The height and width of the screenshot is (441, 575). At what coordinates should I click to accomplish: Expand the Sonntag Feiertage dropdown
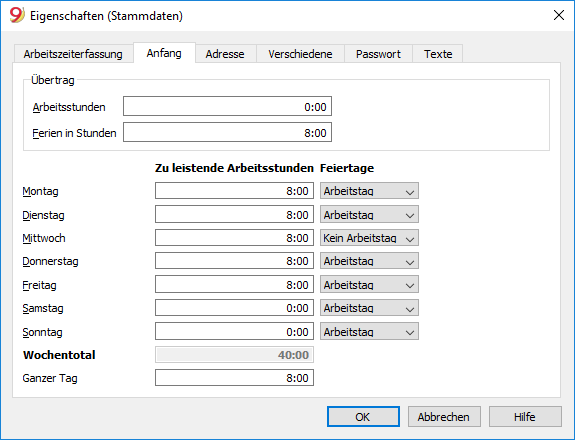(x=369, y=332)
